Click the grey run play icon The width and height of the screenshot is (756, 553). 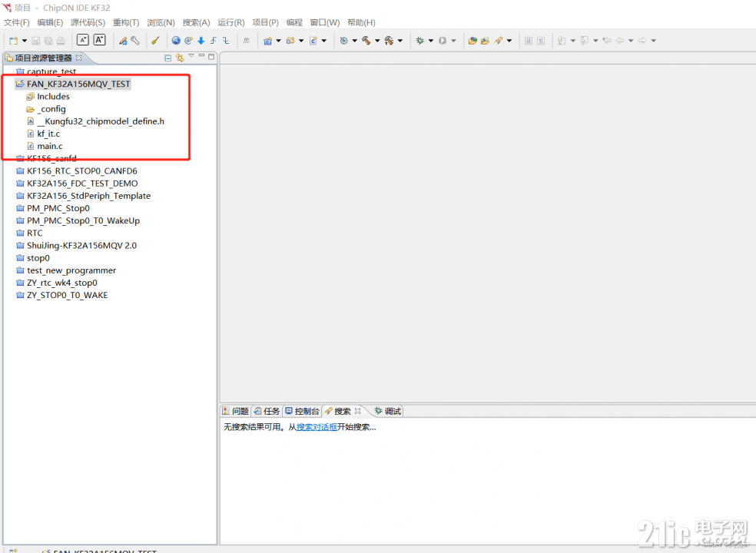click(443, 41)
